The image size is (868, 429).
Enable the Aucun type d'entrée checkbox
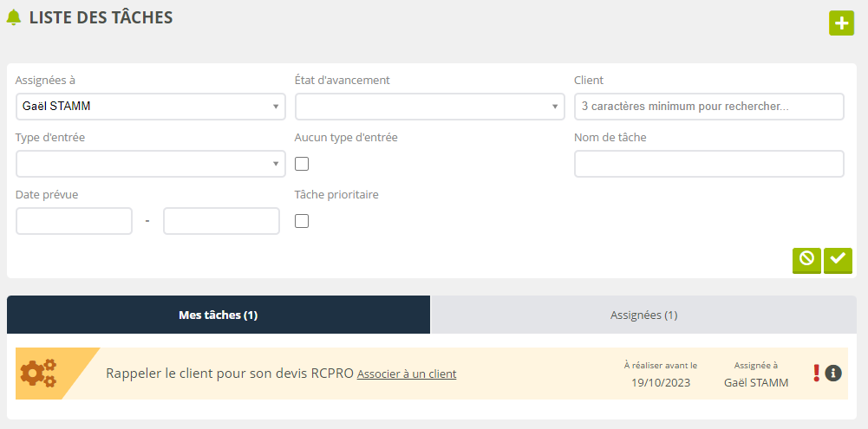point(302,164)
